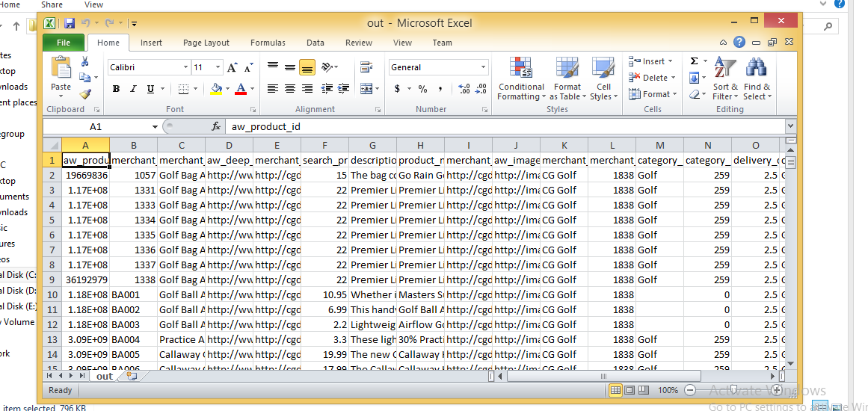The width and height of the screenshot is (868, 411).
Task: Click AutoSum sigma icon
Action: tap(695, 61)
